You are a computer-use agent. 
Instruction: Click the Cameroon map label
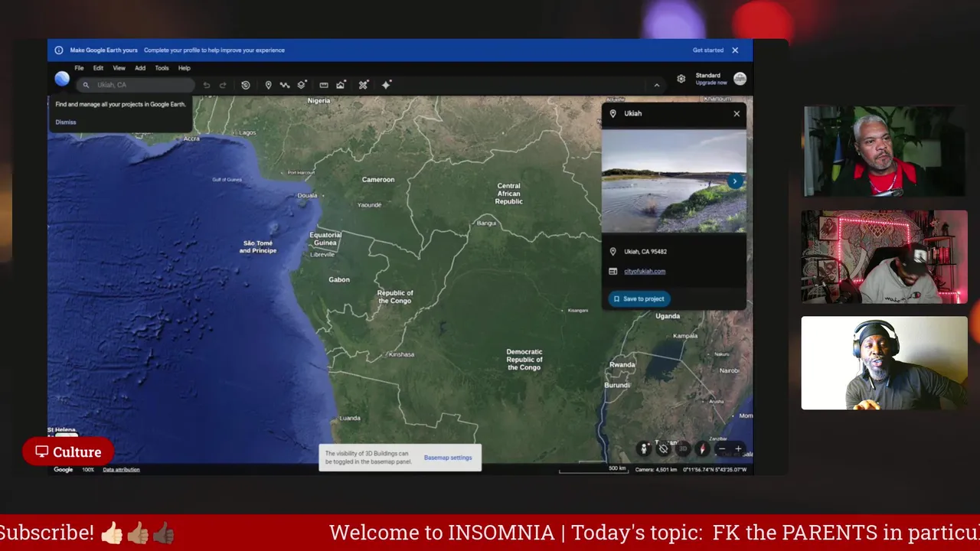(378, 180)
